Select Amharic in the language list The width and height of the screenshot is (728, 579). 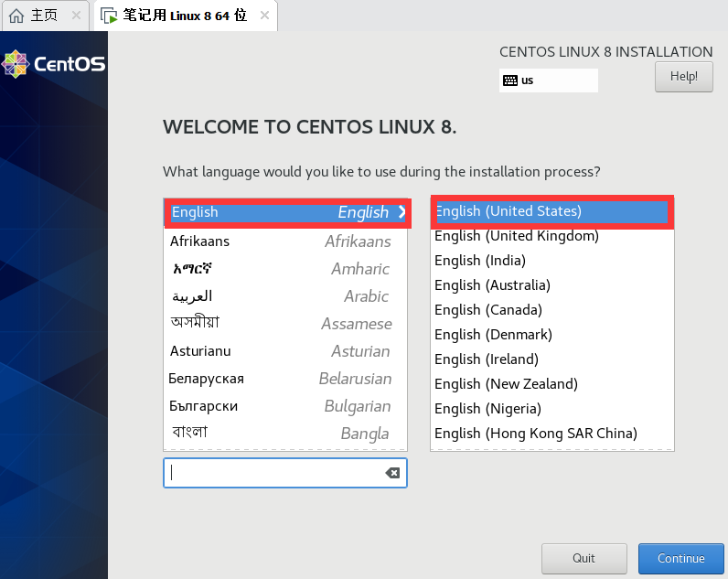285,269
